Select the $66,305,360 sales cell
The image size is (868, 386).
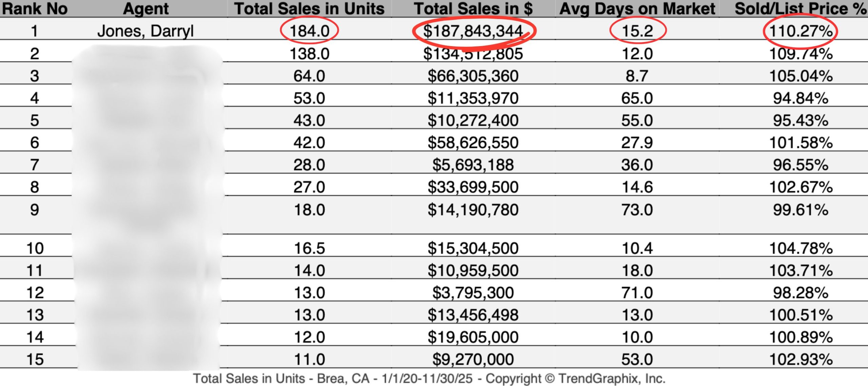click(x=473, y=76)
